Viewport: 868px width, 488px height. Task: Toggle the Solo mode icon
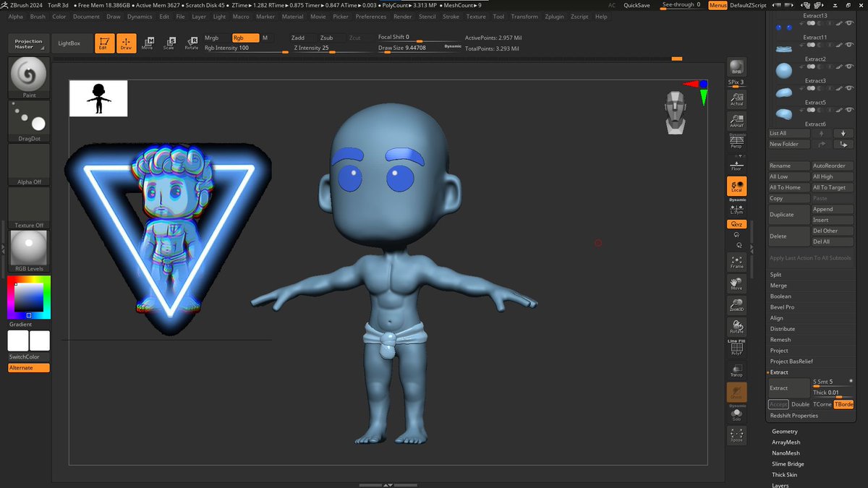(x=736, y=414)
